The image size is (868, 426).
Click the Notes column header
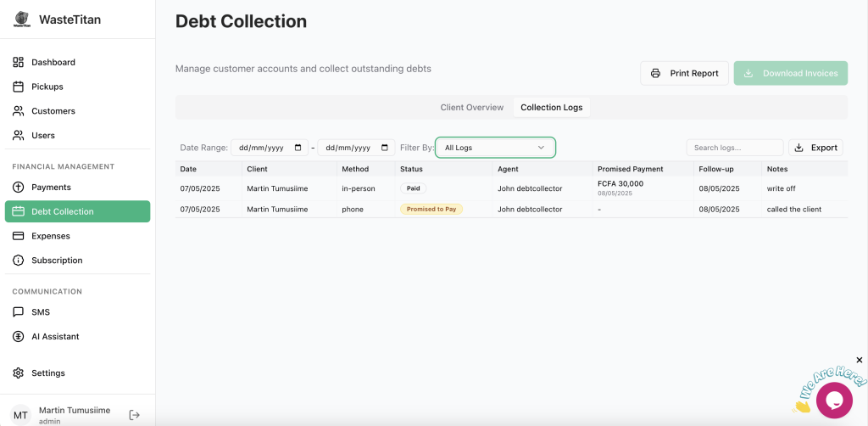(777, 168)
